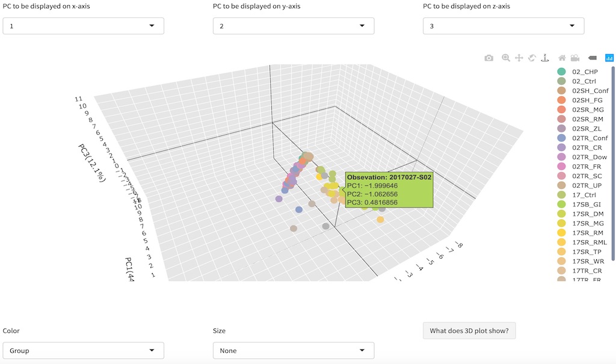This screenshot has width=616, height=364.
Task: Enable orbital rotation mode
Action: coord(532,58)
